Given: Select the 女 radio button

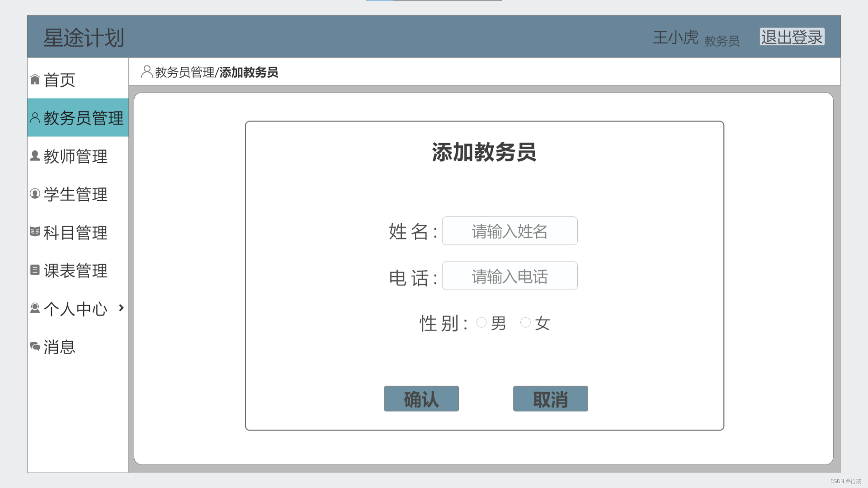Looking at the screenshot, I should (525, 322).
